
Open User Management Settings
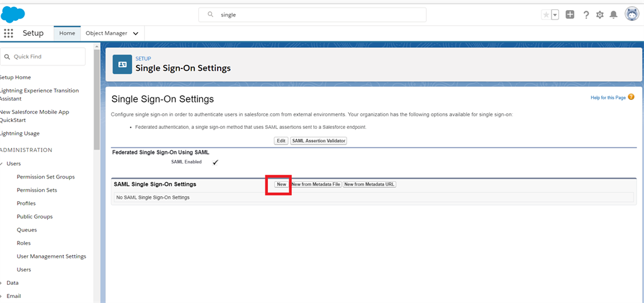pos(52,256)
